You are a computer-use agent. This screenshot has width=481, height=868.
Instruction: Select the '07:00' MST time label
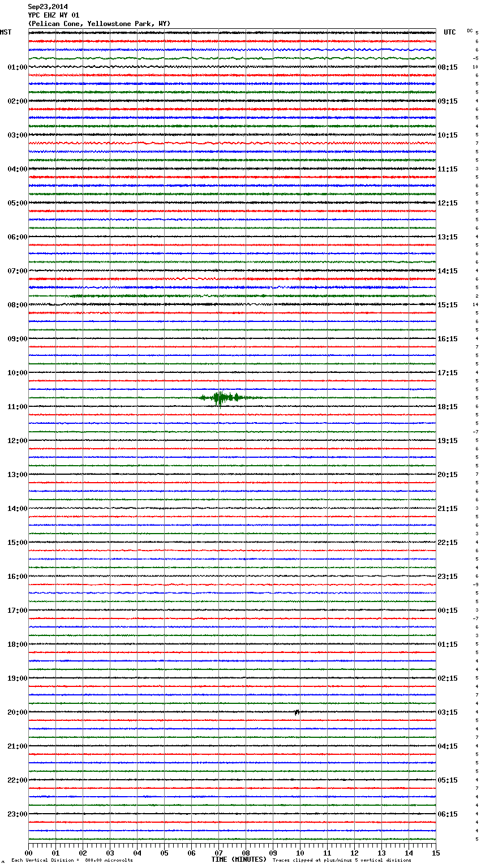(x=18, y=271)
